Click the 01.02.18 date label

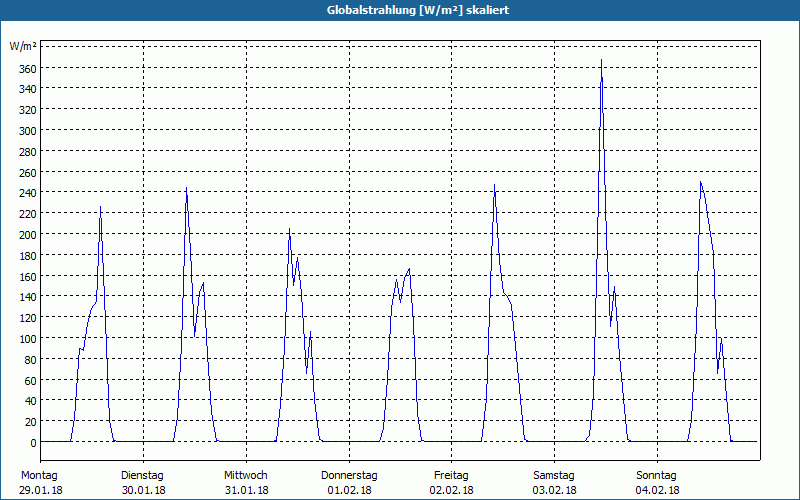coord(349,490)
